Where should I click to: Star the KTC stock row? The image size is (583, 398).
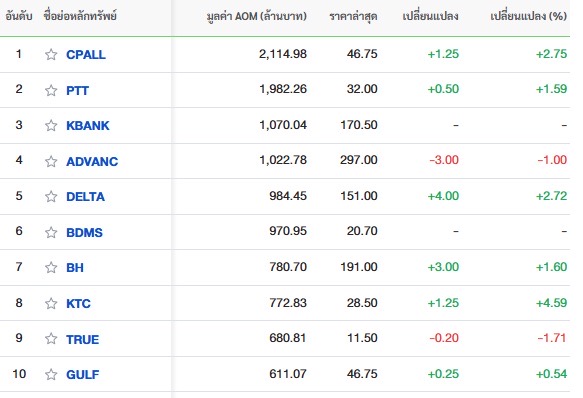[51, 304]
